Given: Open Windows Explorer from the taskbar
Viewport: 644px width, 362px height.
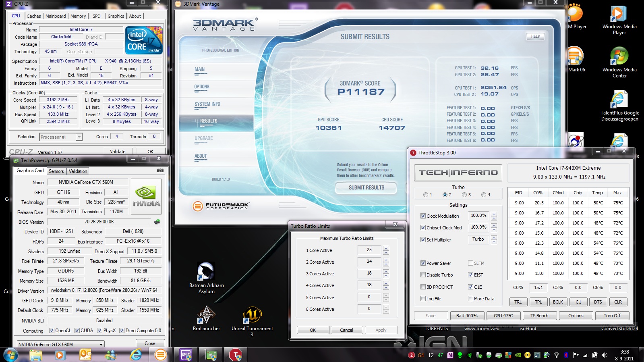Looking at the screenshot, I should 35,355.
